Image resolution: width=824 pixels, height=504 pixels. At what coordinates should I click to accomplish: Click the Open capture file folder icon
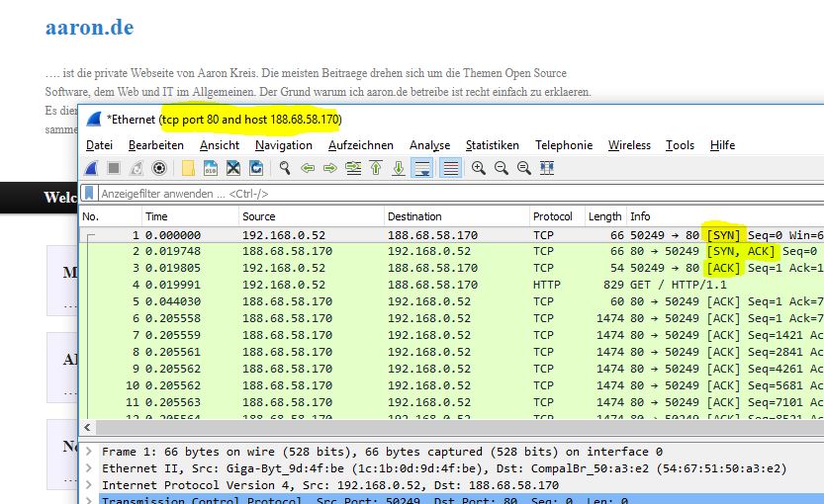(188, 168)
